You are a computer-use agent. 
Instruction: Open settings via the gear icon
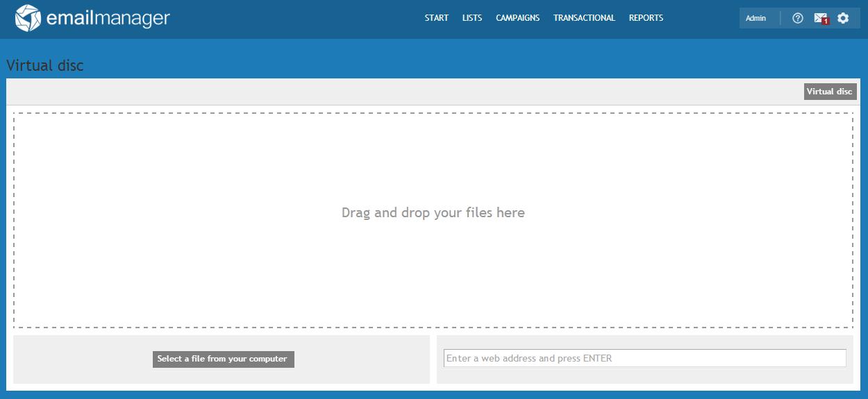(x=843, y=19)
